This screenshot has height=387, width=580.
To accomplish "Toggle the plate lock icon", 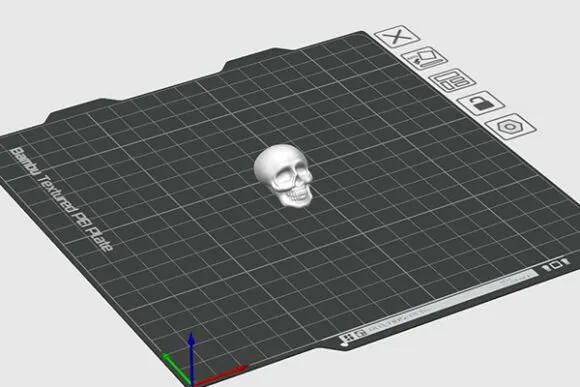I will tap(481, 103).
